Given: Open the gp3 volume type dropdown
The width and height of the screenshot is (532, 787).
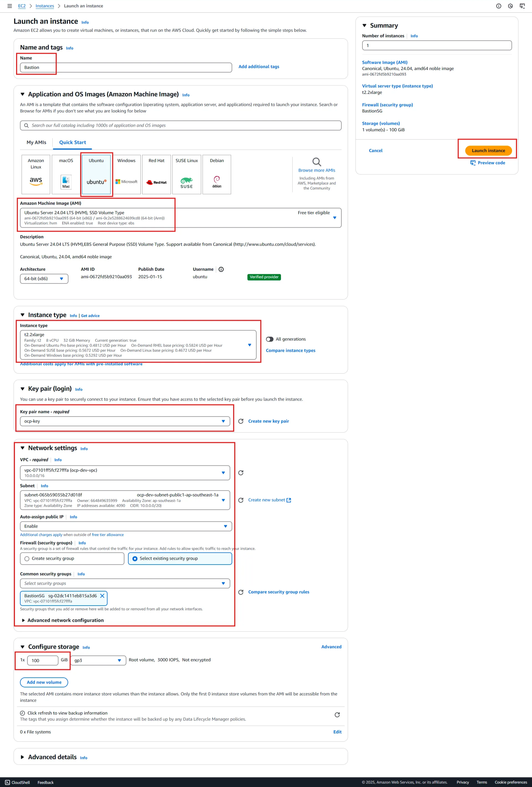Looking at the screenshot, I should click(98, 660).
